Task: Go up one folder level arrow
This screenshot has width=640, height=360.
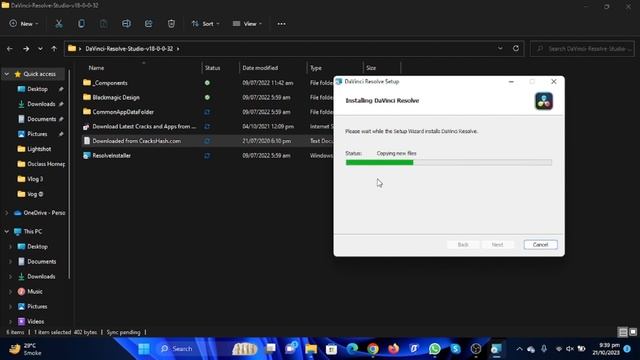Action: pyautogui.click(x=54, y=49)
